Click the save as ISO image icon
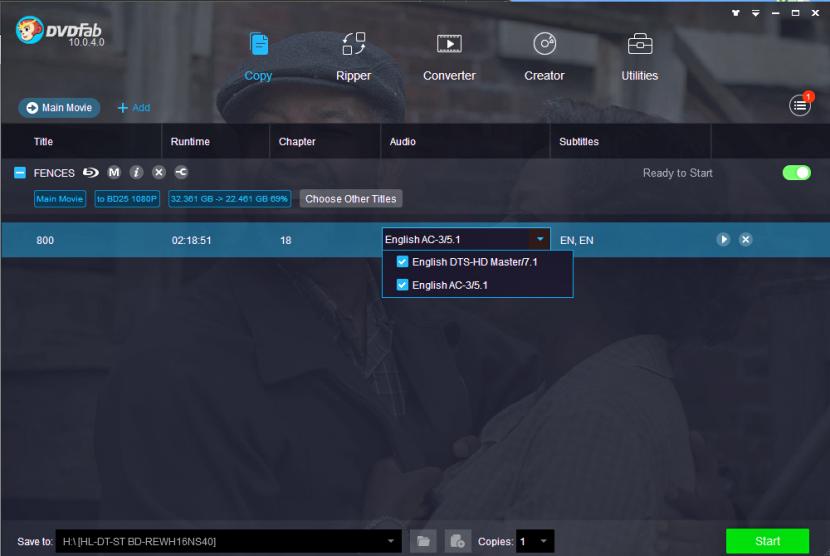Viewport: 830px width, 556px height. [x=457, y=541]
